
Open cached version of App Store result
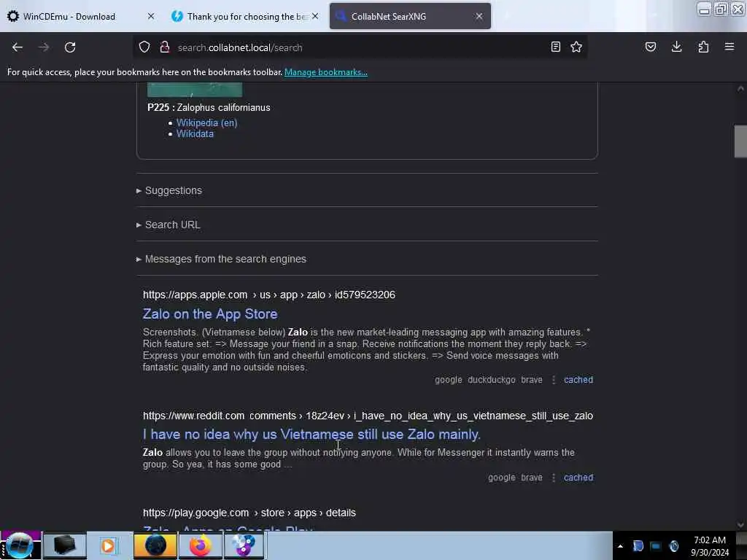[578, 380]
